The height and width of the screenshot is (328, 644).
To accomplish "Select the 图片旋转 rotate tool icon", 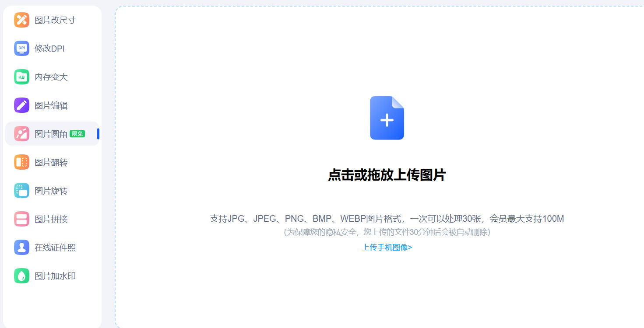I will pyautogui.click(x=21, y=190).
